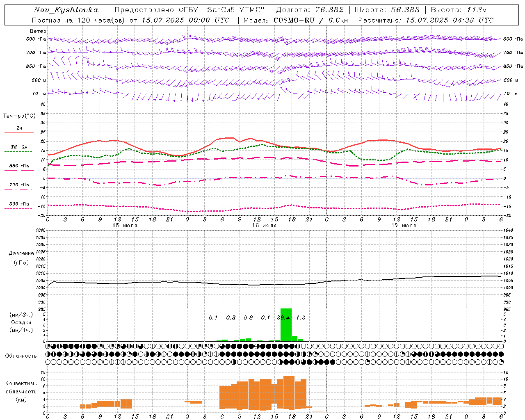Click the 16 июля date label
525x420 pixels.
point(264,226)
